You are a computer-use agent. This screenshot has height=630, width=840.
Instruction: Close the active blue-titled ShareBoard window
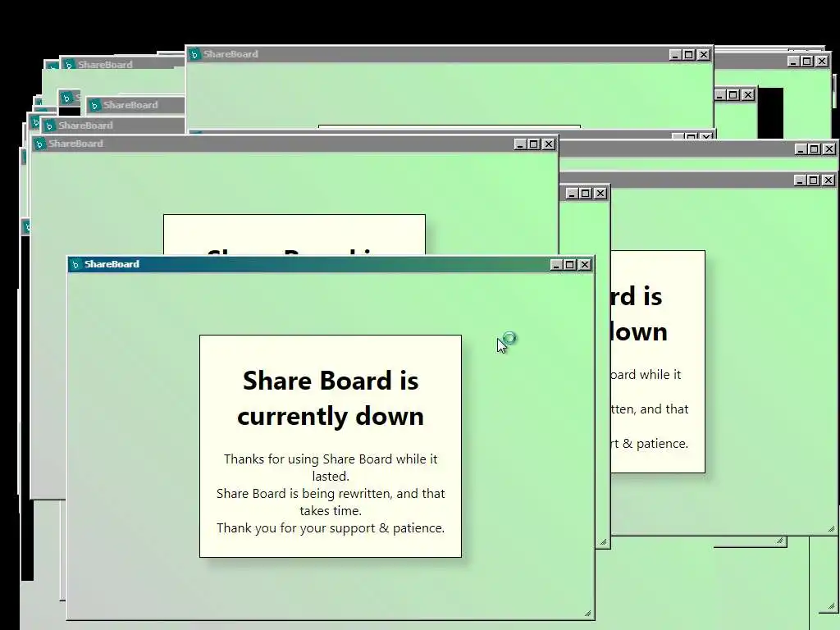click(x=585, y=265)
